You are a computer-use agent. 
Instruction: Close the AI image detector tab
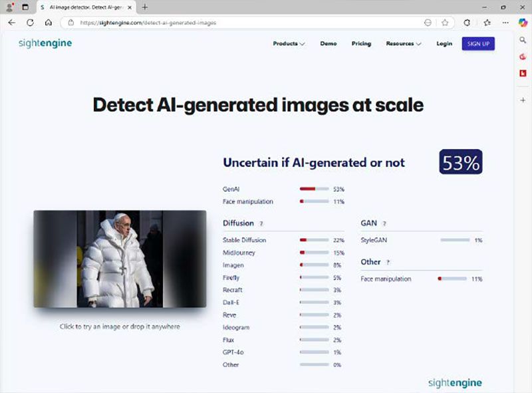(130, 7)
